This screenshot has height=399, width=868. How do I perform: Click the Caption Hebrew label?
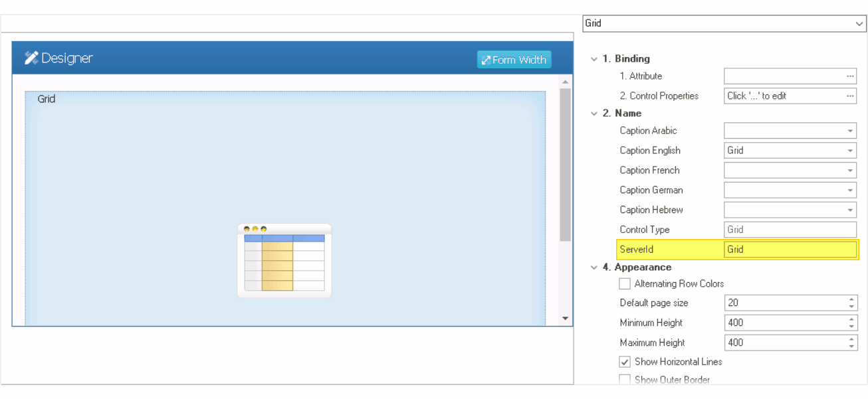651,210
